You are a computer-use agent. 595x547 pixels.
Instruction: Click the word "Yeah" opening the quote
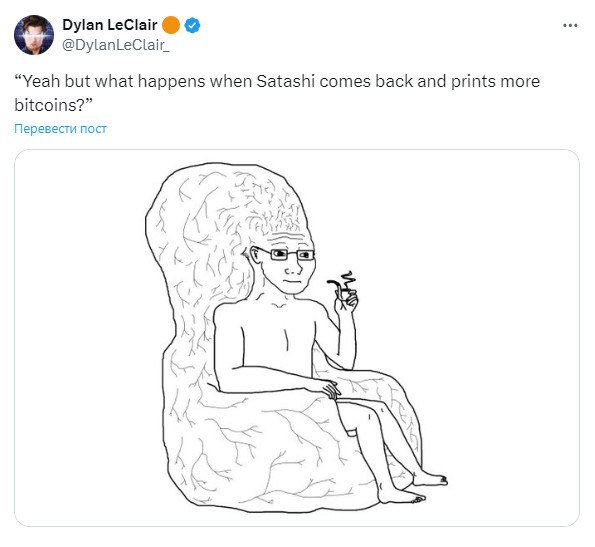click(x=41, y=81)
